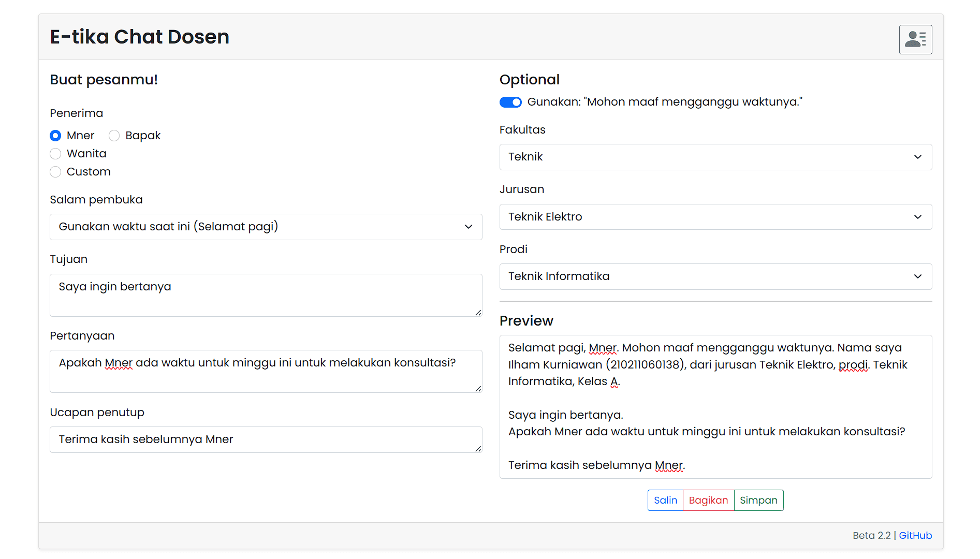Select the Custom recipient option
The height and width of the screenshot is (559, 980).
click(x=55, y=172)
